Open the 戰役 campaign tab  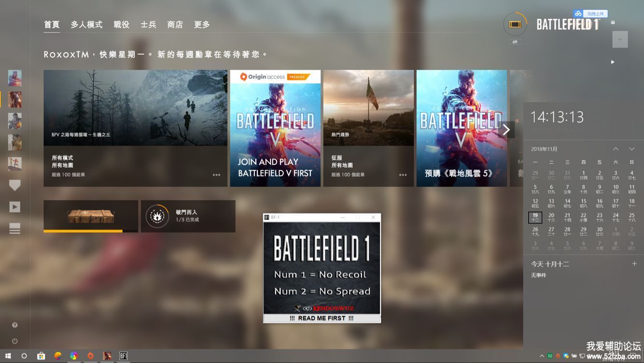(121, 25)
